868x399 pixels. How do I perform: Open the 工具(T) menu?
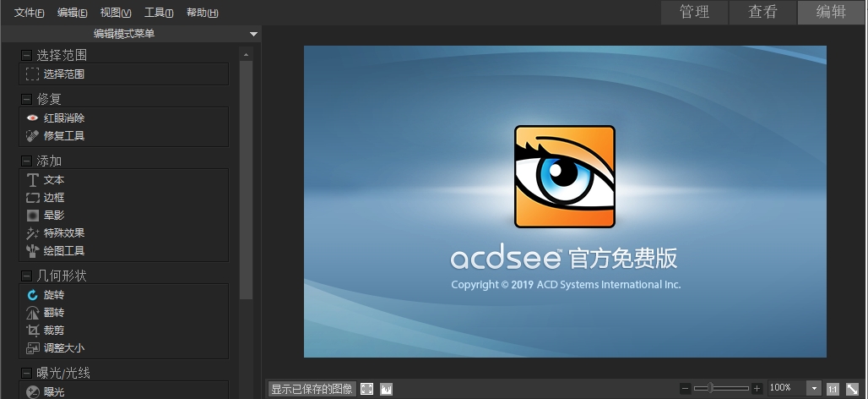click(159, 13)
